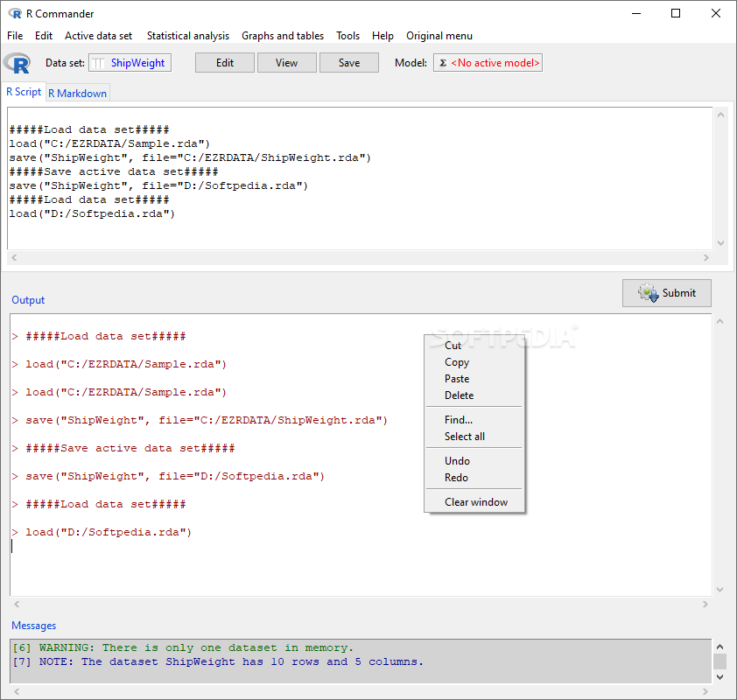Choose Redo from the context menu

pyautogui.click(x=474, y=478)
